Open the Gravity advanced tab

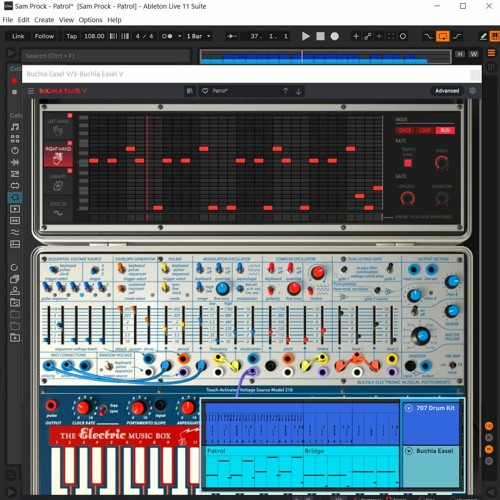point(58,182)
